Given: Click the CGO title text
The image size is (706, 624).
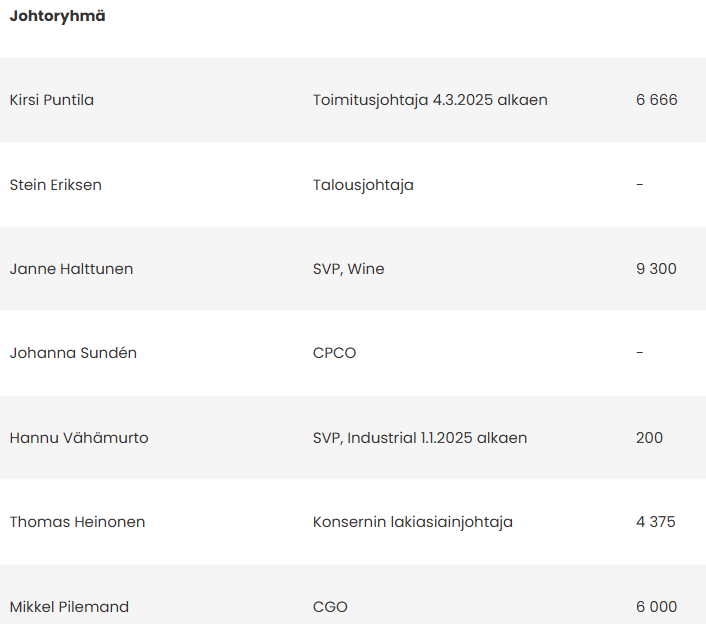Looking at the screenshot, I should (330, 607).
